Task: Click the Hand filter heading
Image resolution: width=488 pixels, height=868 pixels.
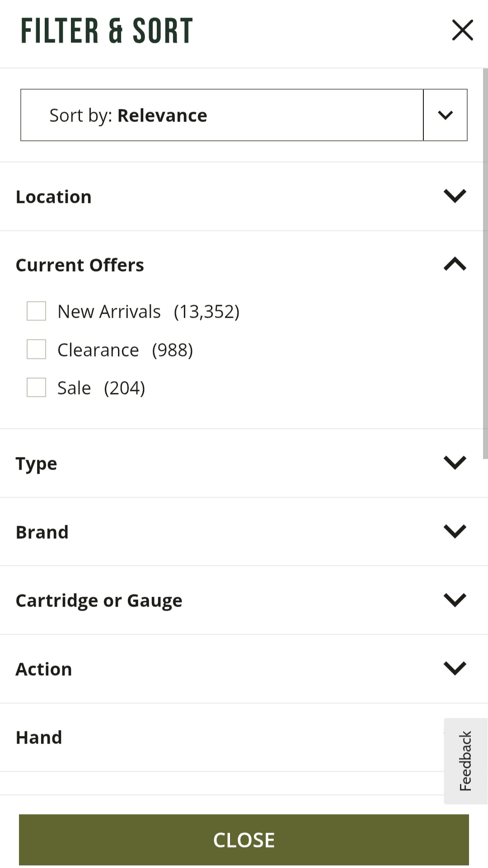Action: [x=39, y=737]
